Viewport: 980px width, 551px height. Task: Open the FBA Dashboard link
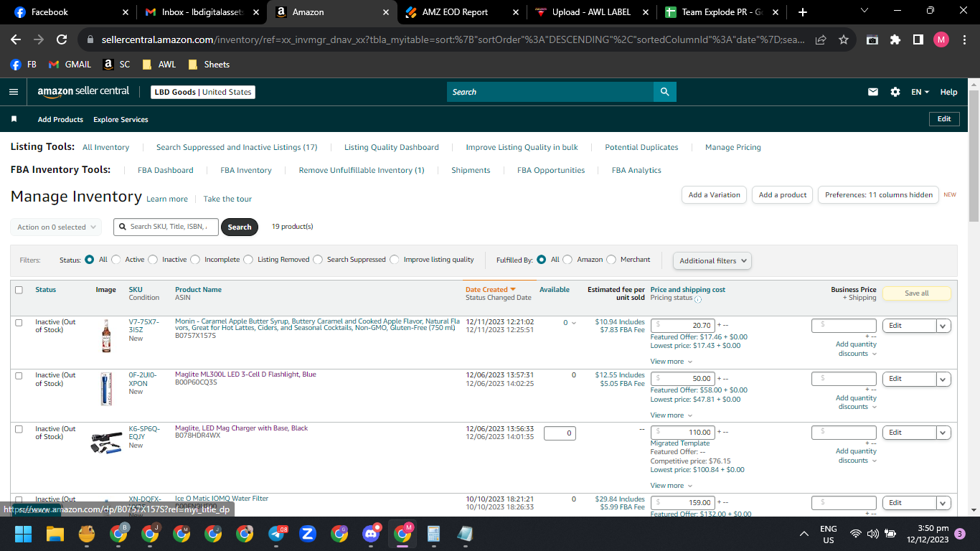(166, 170)
